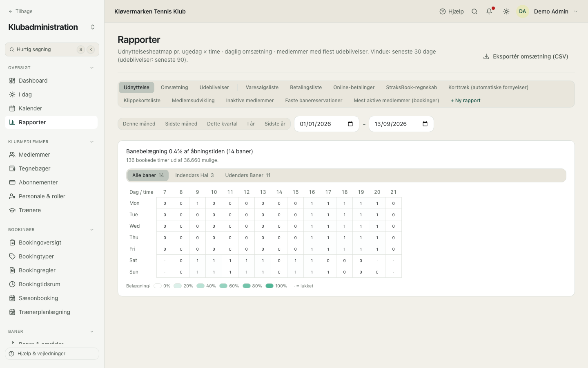Viewport: 588px width, 368px height.
Task: Click the Sæsonbooking calendar icon
Action: 12,298
